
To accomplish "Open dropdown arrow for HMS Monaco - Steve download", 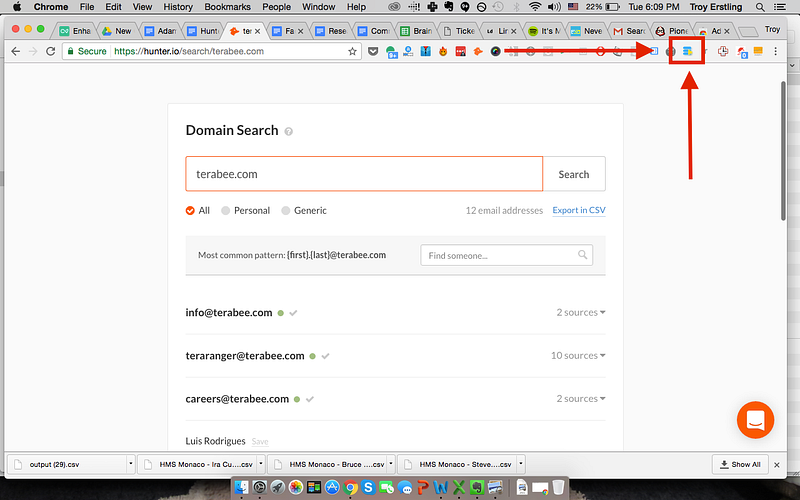I will click(x=520, y=464).
